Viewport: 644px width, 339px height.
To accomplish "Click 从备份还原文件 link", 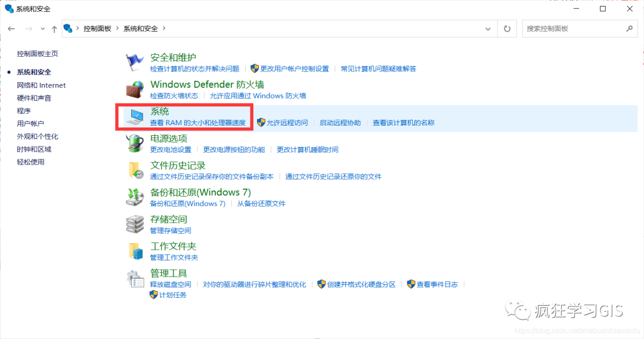I will (261, 204).
